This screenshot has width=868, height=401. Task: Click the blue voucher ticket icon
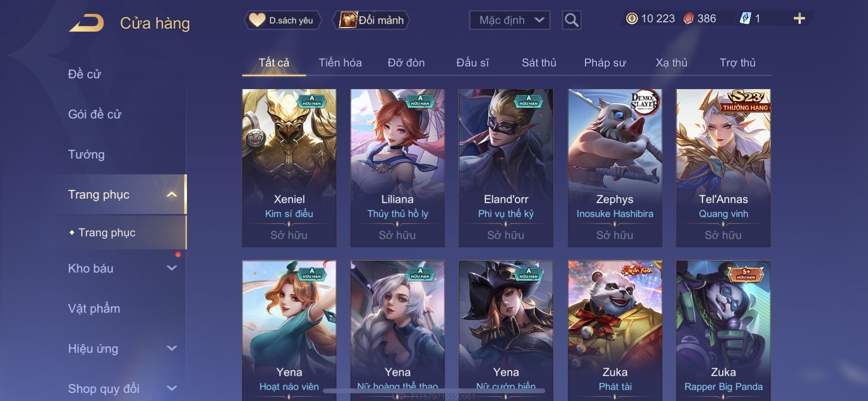745,18
